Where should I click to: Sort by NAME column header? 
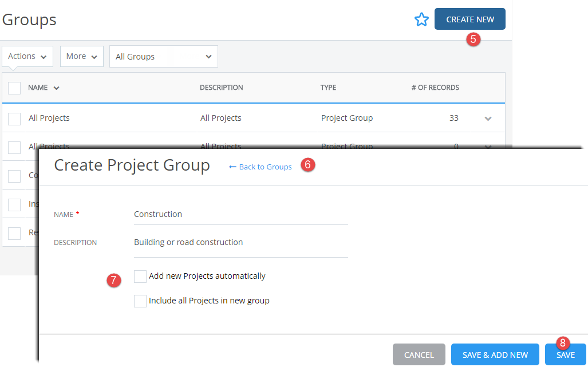44,88
